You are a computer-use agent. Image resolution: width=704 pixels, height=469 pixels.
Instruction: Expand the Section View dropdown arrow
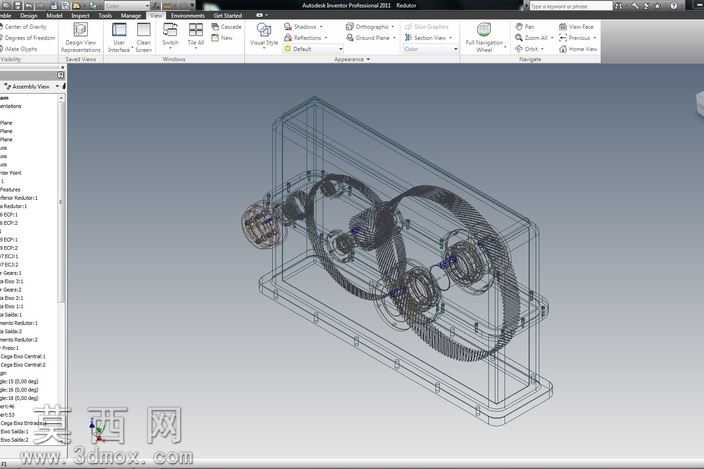click(450, 38)
